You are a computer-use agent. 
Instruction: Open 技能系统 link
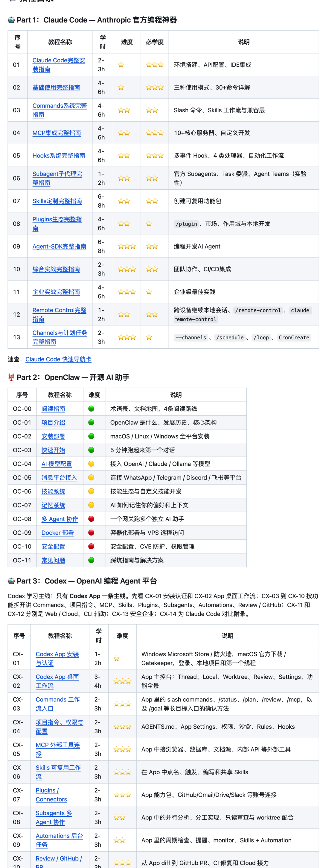(53, 492)
